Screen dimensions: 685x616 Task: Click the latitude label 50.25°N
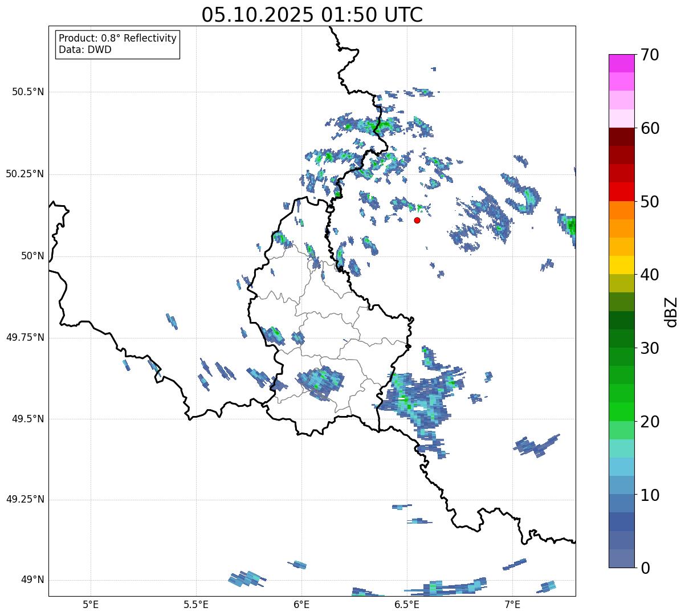[25, 174]
